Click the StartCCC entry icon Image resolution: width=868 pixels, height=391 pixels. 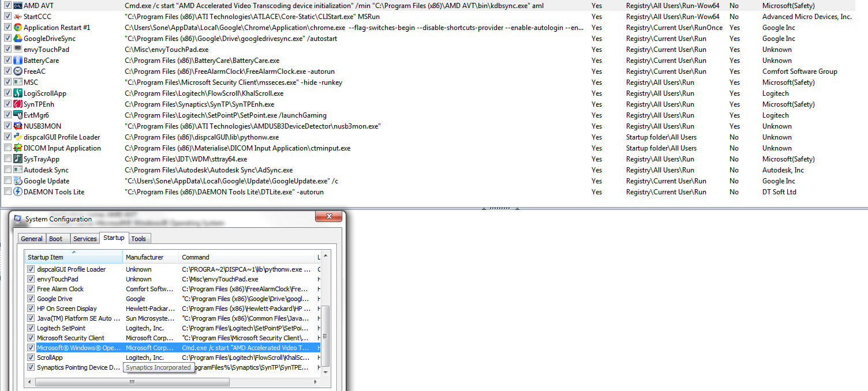click(18, 17)
